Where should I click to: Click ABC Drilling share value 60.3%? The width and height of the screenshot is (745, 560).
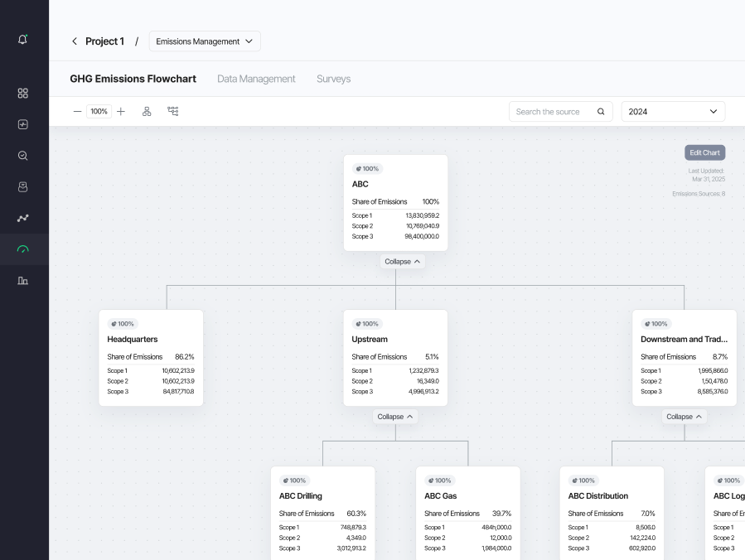356,514
